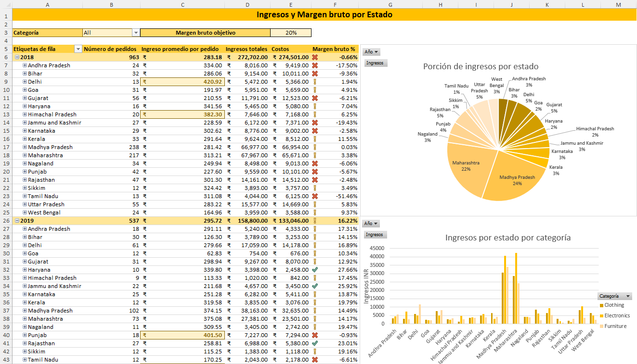This screenshot has height=364, width=637.
Task: Click the highlighted 382.30 cell for Himachal Pradesh
Action: coord(182,114)
